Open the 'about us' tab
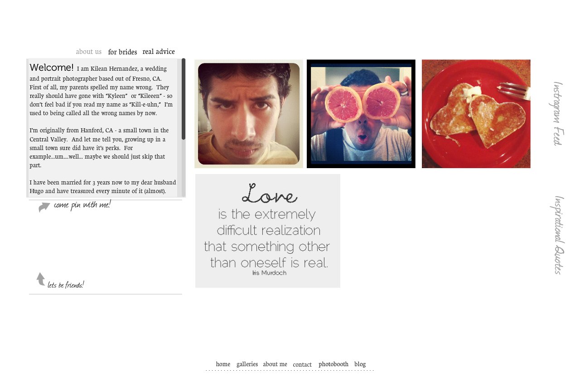The width and height of the screenshot is (580, 392). point(89,52)
